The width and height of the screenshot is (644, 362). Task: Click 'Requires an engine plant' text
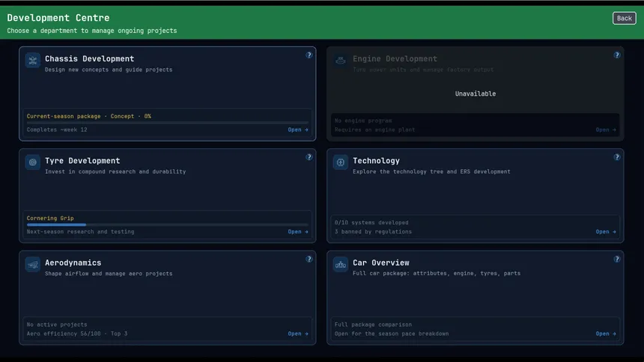click(x=375, y=129)
